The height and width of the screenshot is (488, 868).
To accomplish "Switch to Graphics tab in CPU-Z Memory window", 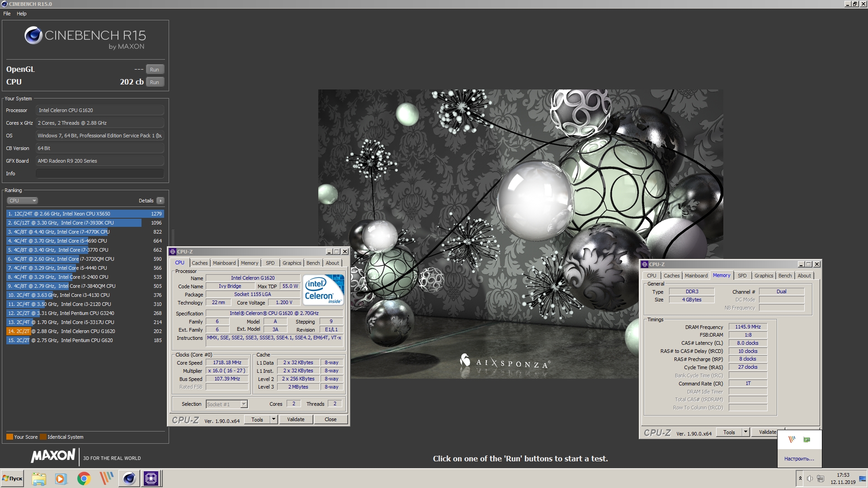I will (764, 276).
